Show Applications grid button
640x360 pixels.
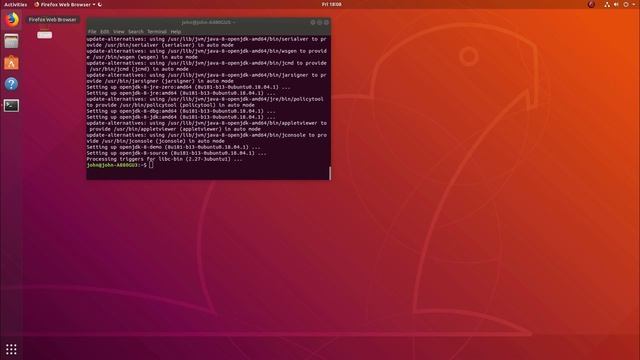tap(11, 349)
